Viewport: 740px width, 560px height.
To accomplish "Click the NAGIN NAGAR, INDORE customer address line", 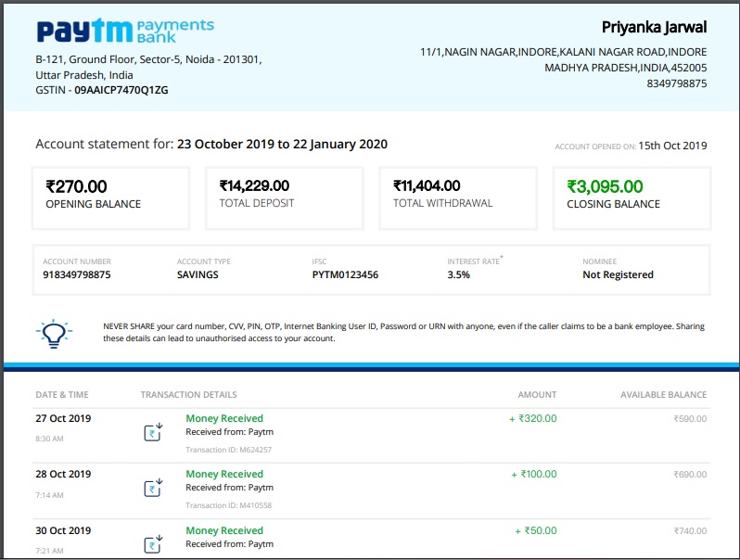I will 564,52.
